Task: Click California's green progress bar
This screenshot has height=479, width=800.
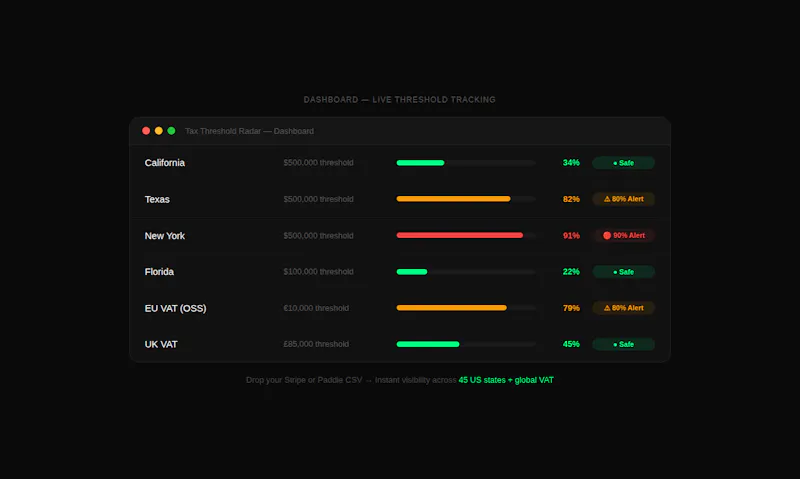Action: tap(420, 163)
